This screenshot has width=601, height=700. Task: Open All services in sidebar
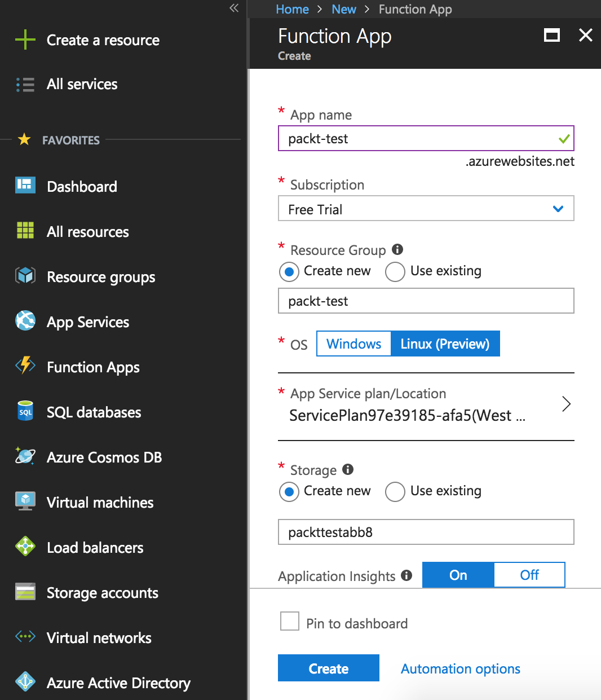(82, 84)
